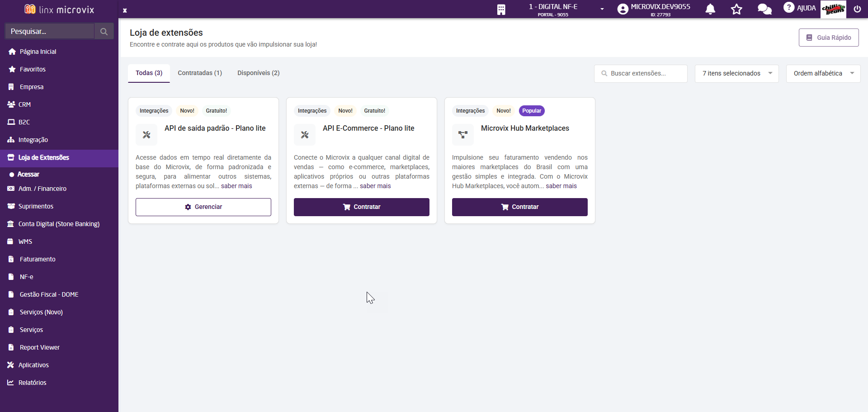Switch to the Disponíveis (2) tab

point(259,73)
